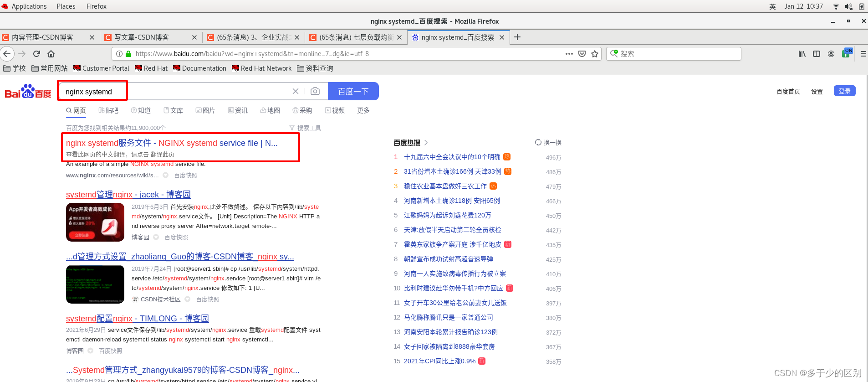Viewport: 868px width, 382px height.
Task: Open the 常用网站 bookmarks folder
Action: click(50, 68)
